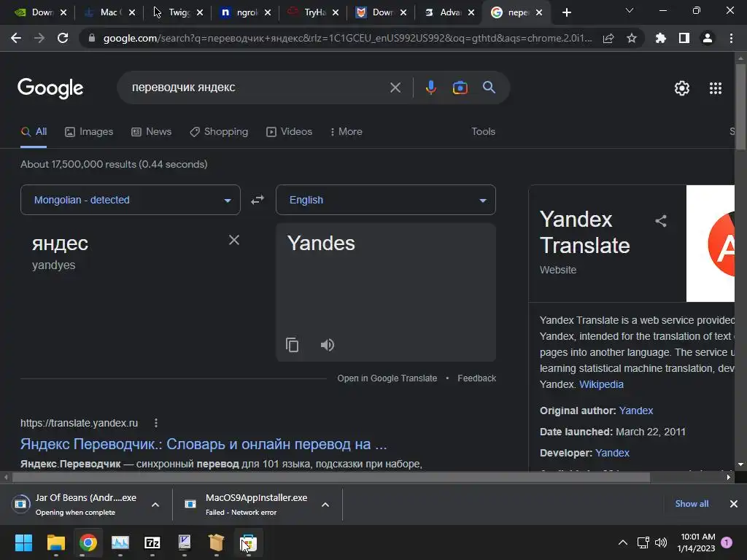The height and width of the screenshot is (560, 747).
Task: Open search Tools
Action: pyautogui.click(x=483, y=132)
